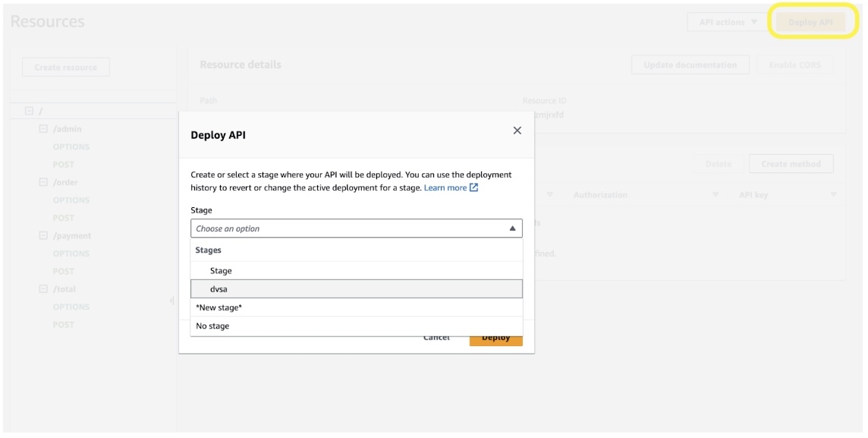This screenshot has width=868, height=438.
Task: Click the Cancel button in dialog
Action: click(436, 338)
